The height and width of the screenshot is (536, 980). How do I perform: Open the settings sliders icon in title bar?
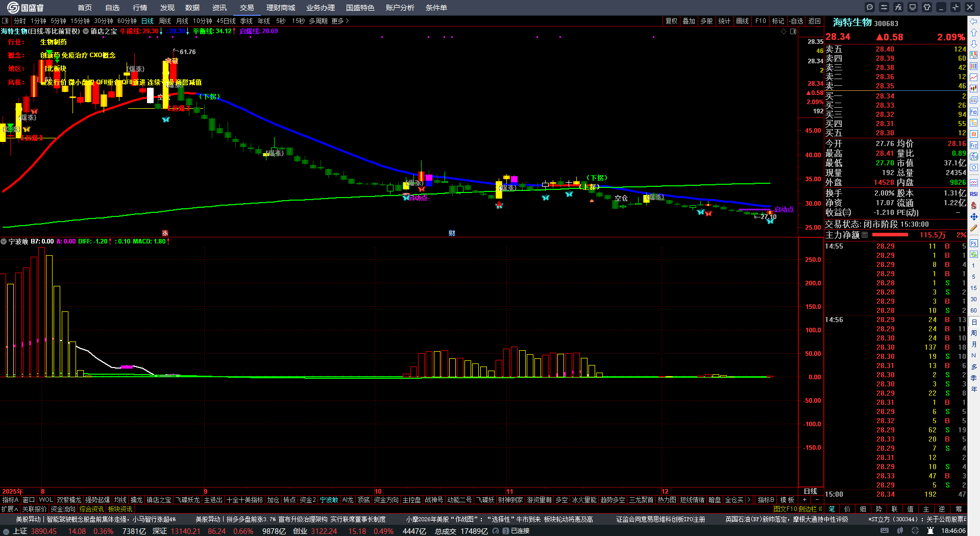(884, 7)
